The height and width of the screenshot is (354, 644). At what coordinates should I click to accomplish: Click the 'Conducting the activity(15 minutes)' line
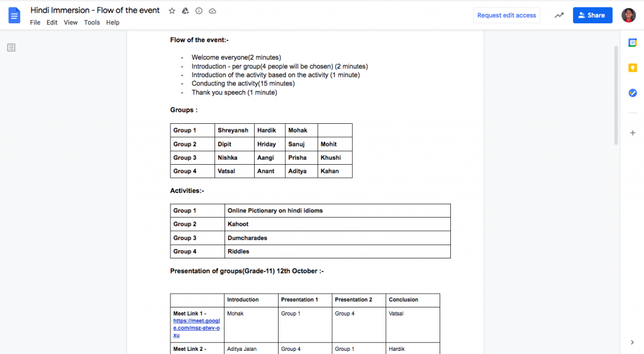(243, 84)
